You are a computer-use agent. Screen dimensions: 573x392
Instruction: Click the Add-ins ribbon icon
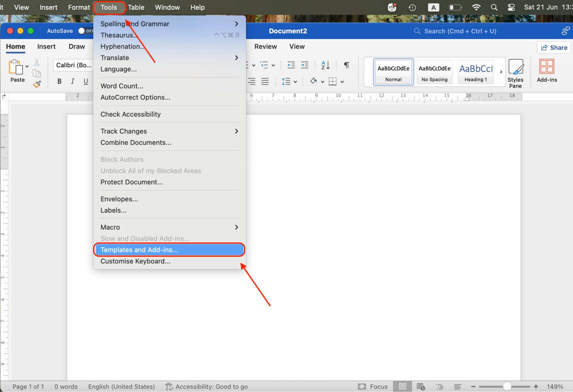coord(546,71)
